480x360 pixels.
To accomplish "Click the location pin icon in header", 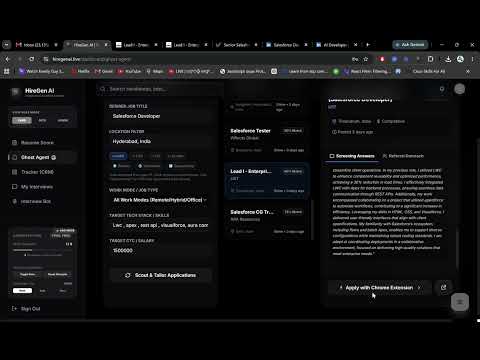I will pyautogui.click(x=442, y=89).
